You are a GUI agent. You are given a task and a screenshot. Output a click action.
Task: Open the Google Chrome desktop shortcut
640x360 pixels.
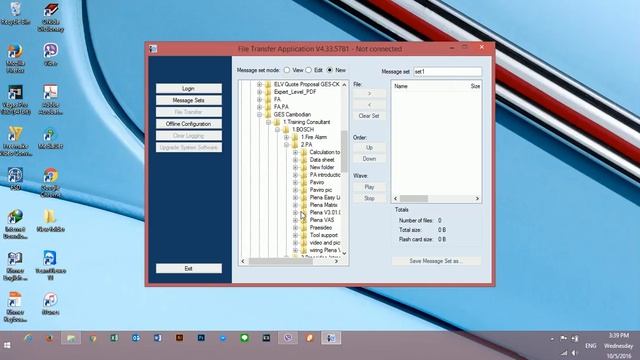[x=50, y=183]
